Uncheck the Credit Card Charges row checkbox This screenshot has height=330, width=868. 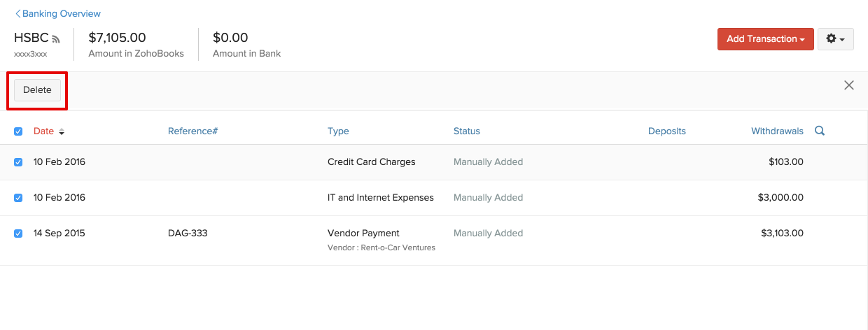18,162
